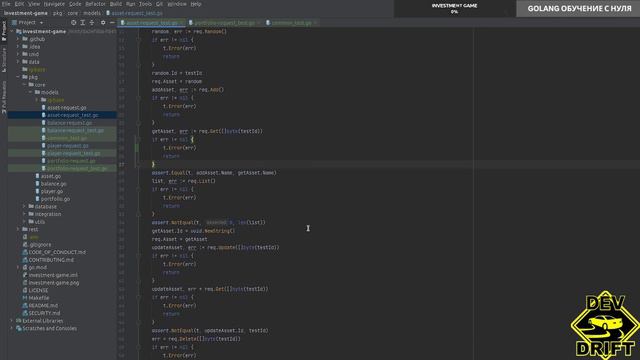Expand the integration folder
The width and height of the screenshot is (640, 360).
(x=24, y=214)
